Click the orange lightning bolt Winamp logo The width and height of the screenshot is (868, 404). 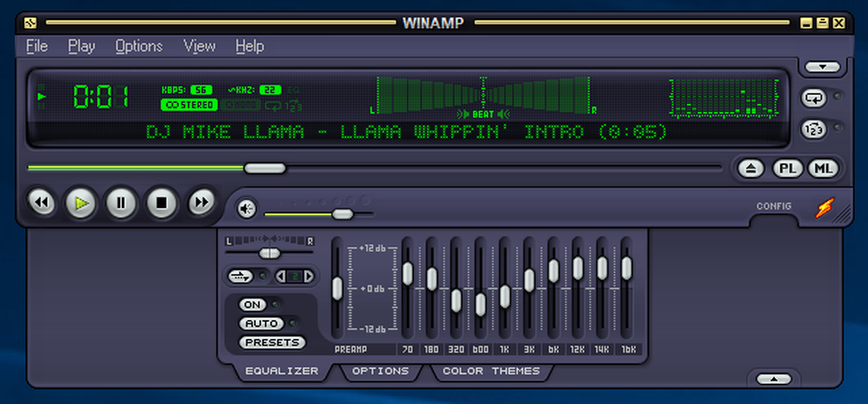coord(825,208)
